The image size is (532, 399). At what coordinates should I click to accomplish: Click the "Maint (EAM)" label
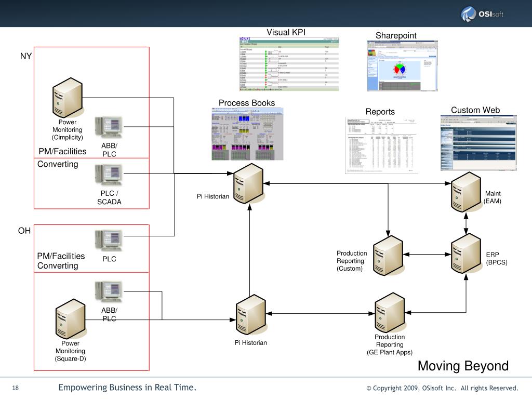point(493,197)
